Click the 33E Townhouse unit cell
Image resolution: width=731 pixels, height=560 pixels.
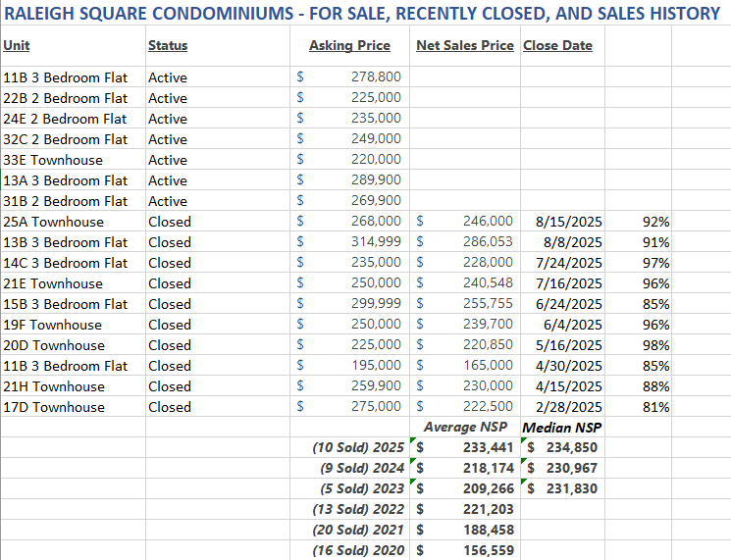53,160
